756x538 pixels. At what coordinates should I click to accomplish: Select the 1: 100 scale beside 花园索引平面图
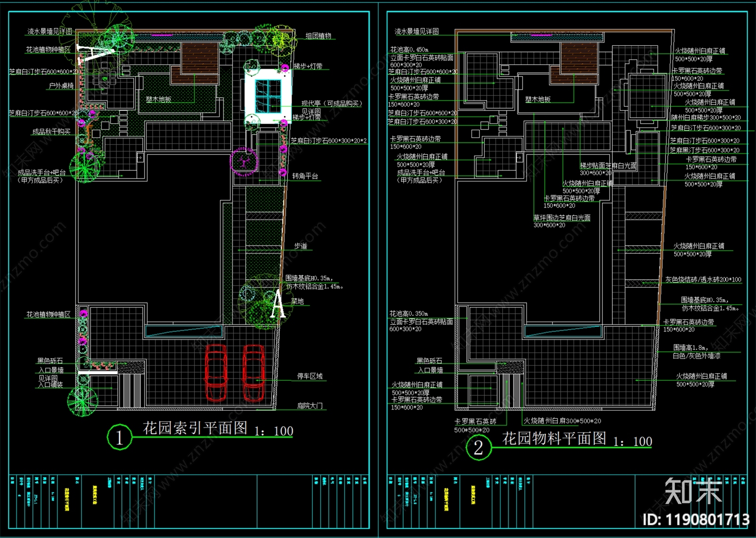pyautogui.click(x=274, y=431)
